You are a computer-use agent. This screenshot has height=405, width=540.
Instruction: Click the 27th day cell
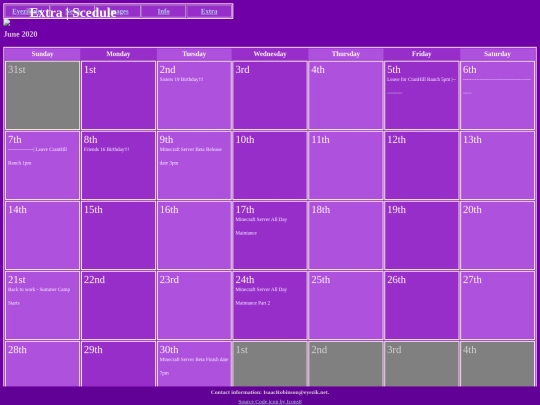pos(497,305)
